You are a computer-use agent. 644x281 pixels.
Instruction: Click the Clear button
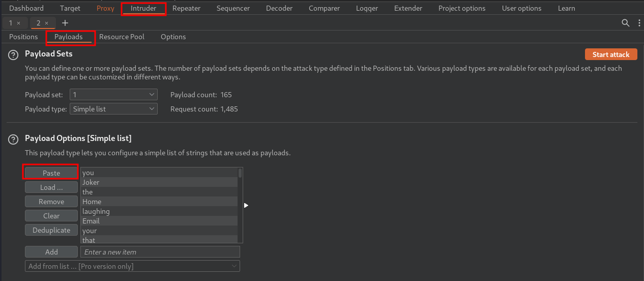click(x=51, y=216)
